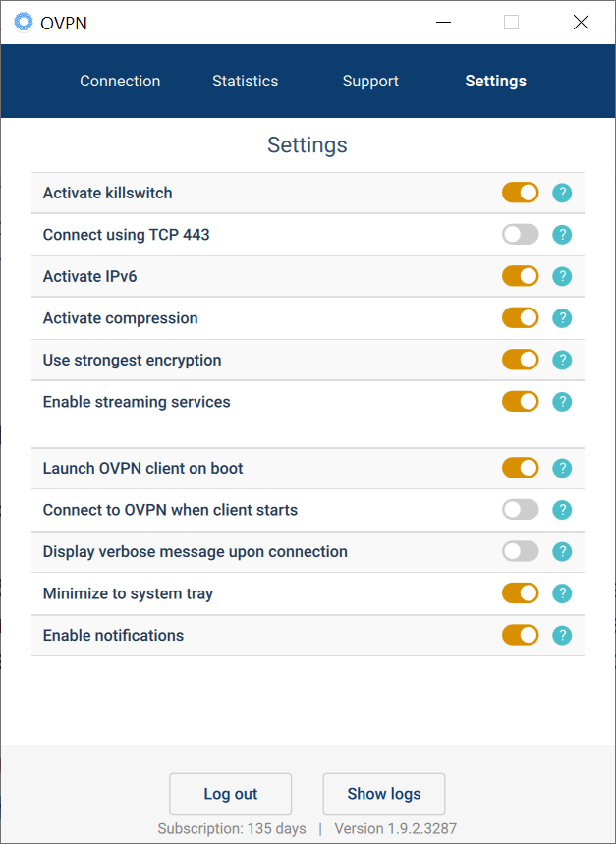This screenshot has height=844, width=616.
Task: Click help icon for Connect using TCP 443
Action: pyautogui.click(x=562, y=235)
